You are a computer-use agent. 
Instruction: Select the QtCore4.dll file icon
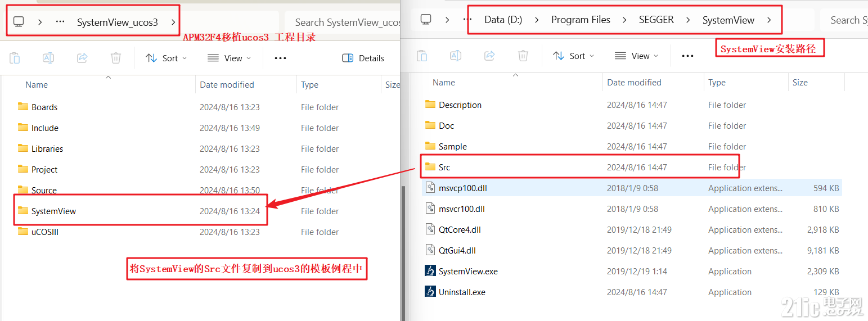(x=430, y=229)
